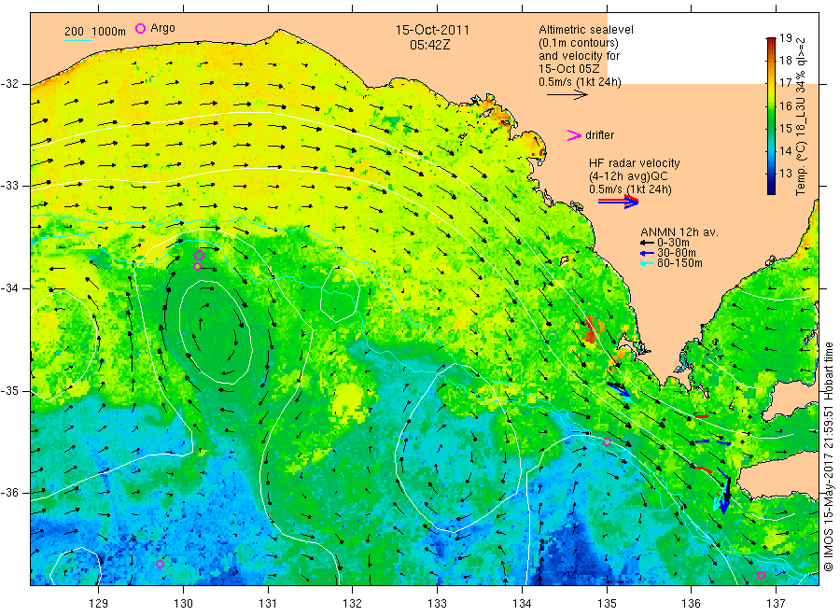
Task: Click '0.5m/s (1kt 24h)' under HF radar velocity
Action: pos(631,189)
